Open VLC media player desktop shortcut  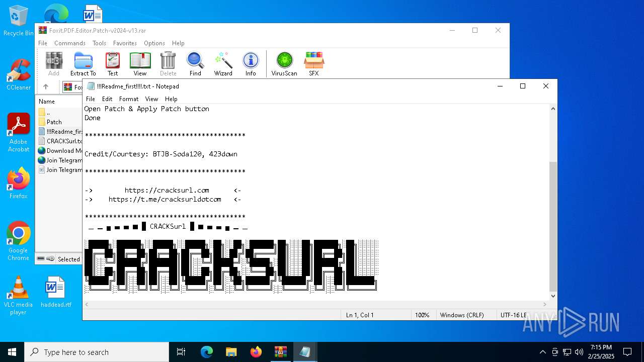click(19, 296)
